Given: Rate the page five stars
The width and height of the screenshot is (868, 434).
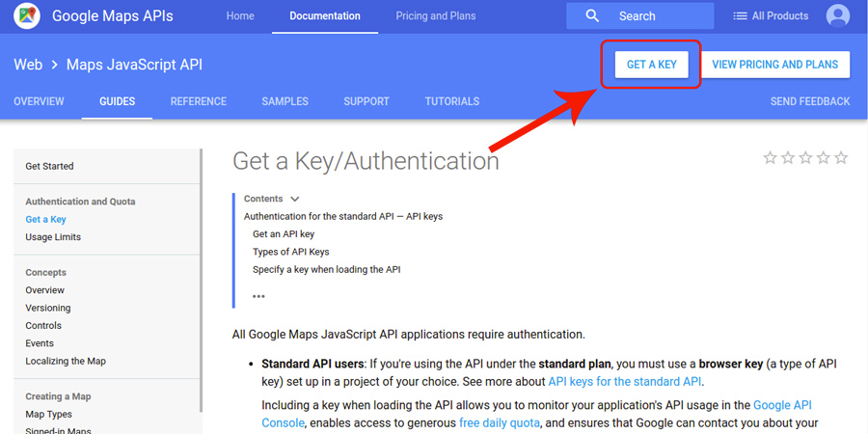Looking at the screenshot, I should point(841,158).
